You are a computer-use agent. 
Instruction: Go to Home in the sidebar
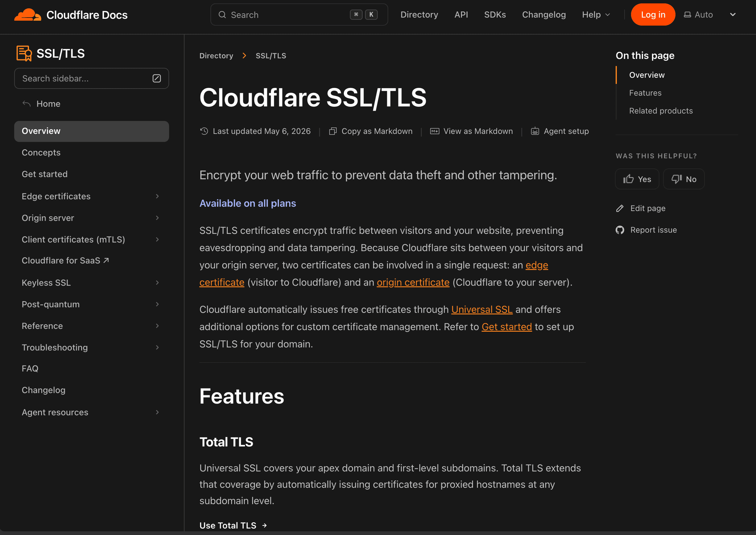[48, 104]
